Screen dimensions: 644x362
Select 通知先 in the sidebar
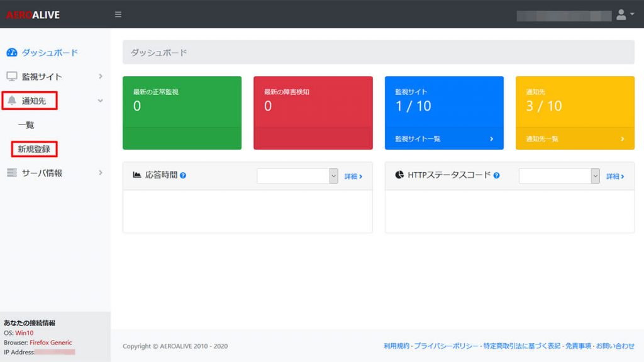[34, 101]
